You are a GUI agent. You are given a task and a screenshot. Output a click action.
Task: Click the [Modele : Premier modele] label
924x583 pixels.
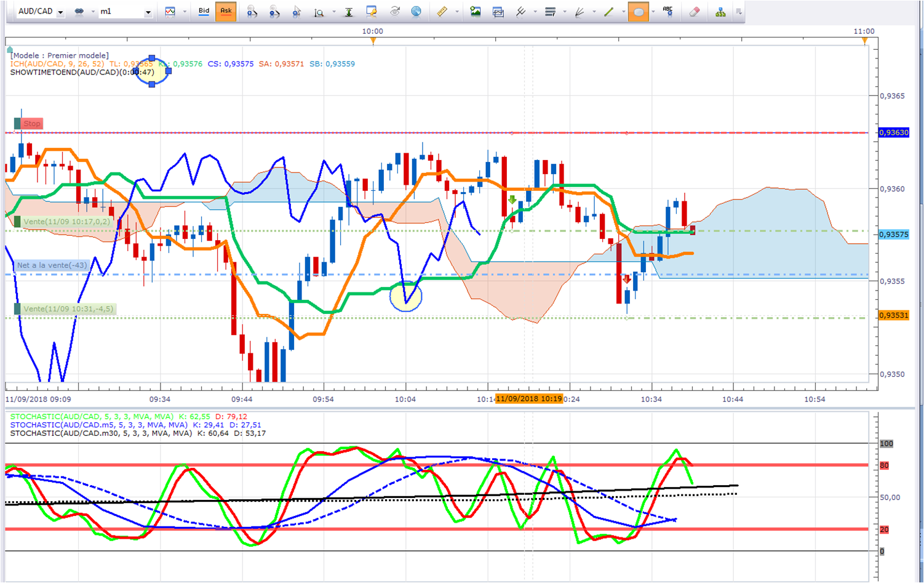point(60,55)
